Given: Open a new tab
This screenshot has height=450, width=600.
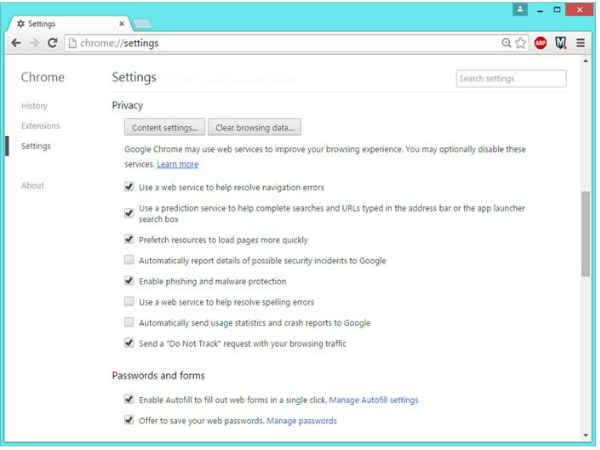Looking at the screenshot, I should (142, 24).
